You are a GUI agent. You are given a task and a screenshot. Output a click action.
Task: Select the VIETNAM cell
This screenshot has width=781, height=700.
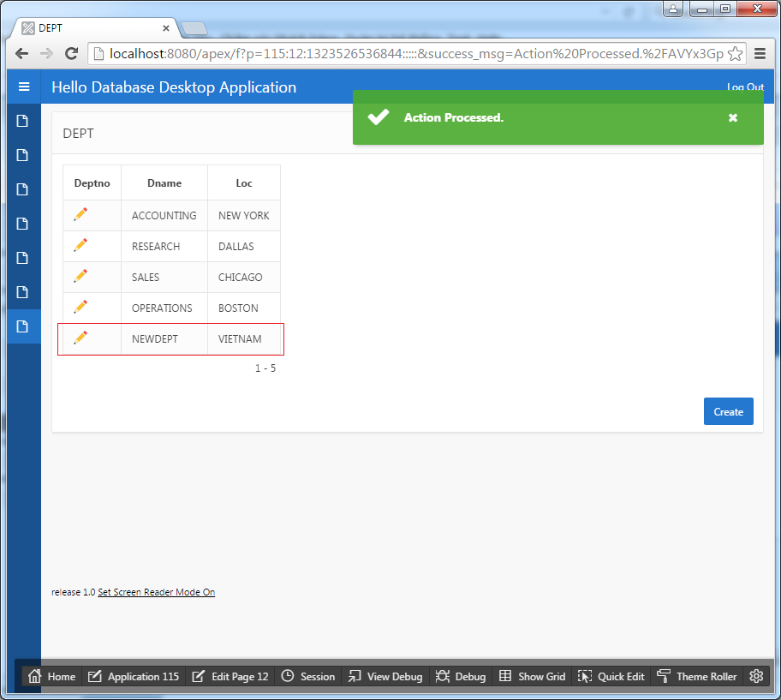pos(244,338)
